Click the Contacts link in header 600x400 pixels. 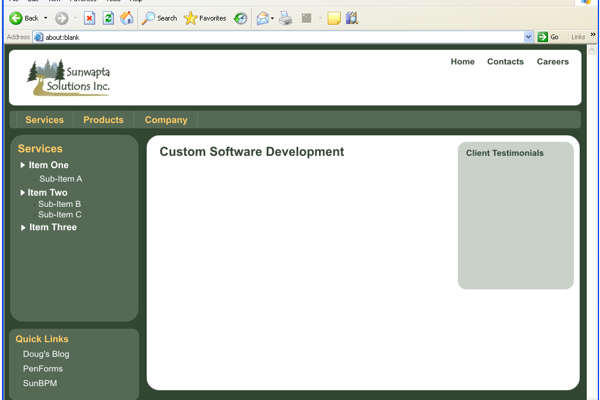505,62
